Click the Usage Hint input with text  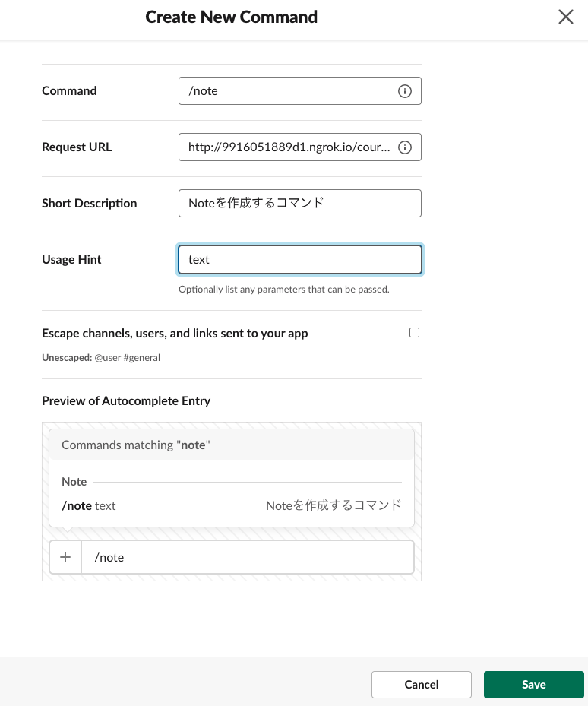point(300,260)
